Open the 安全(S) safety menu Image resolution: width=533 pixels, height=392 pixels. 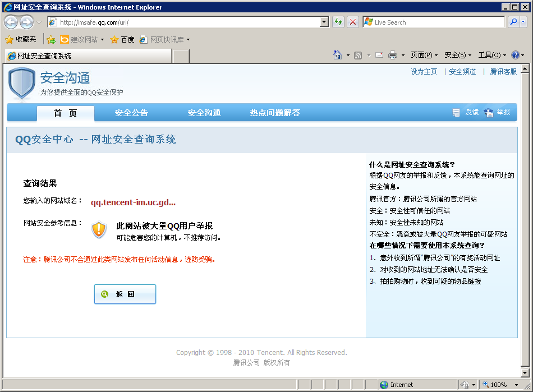click(x=458, y=55)
